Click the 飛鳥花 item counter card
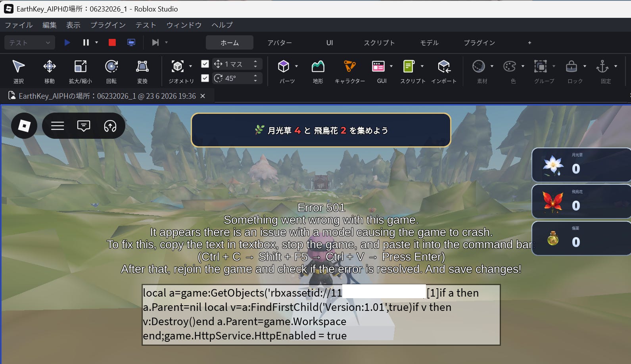 (x=581, y=201)
